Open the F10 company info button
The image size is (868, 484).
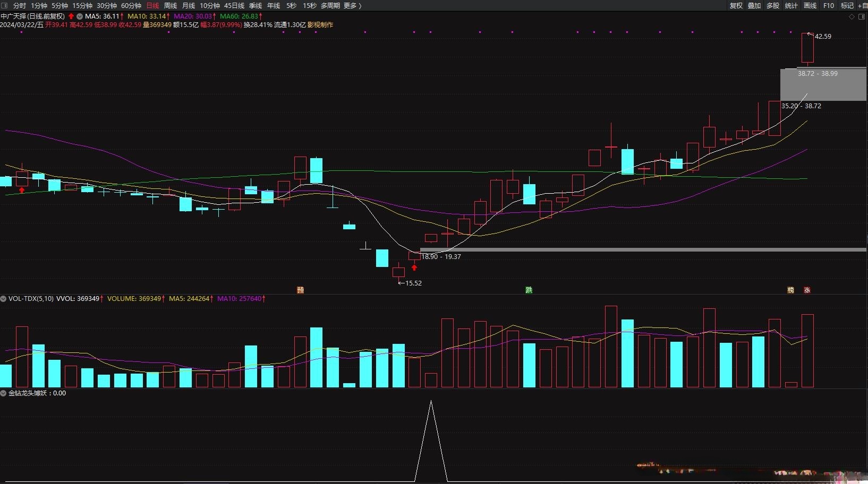[x=829, y=5]
